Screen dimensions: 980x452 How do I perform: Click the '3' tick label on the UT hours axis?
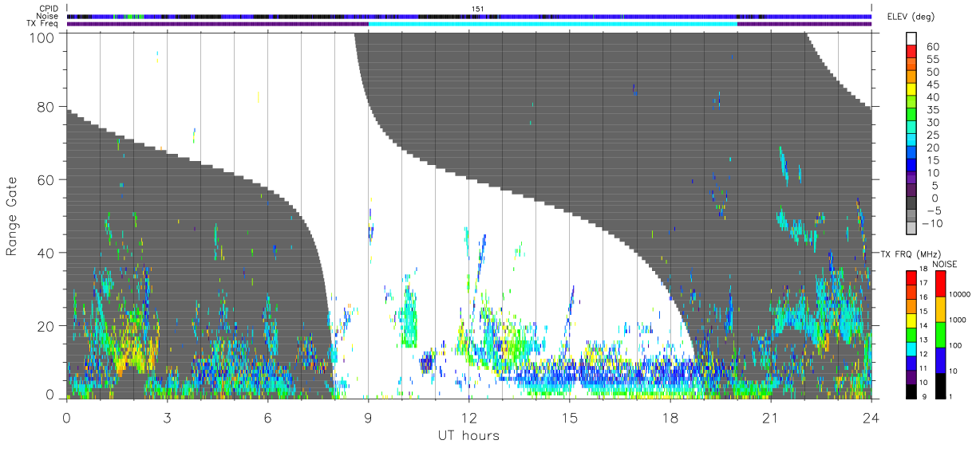point(167,419)
